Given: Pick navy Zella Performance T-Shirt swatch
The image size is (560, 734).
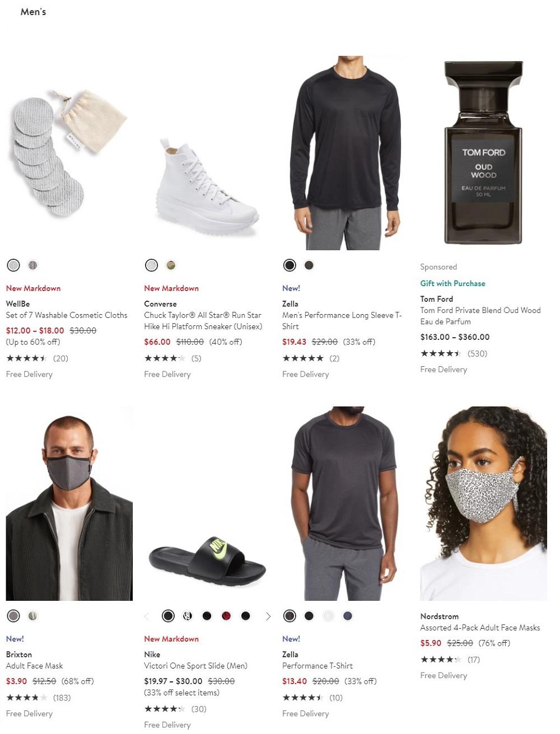Looking at the screenshot, I should 348,616.
